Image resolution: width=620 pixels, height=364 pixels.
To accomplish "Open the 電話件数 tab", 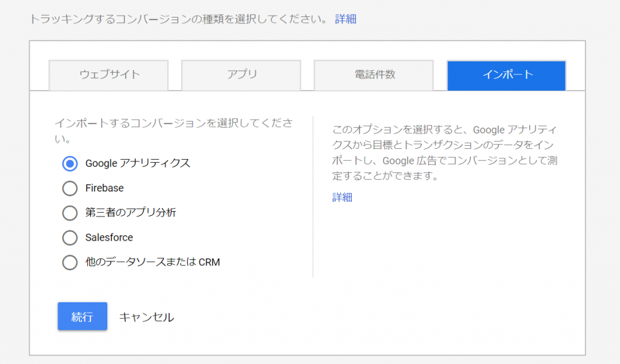I will [374, 75].
